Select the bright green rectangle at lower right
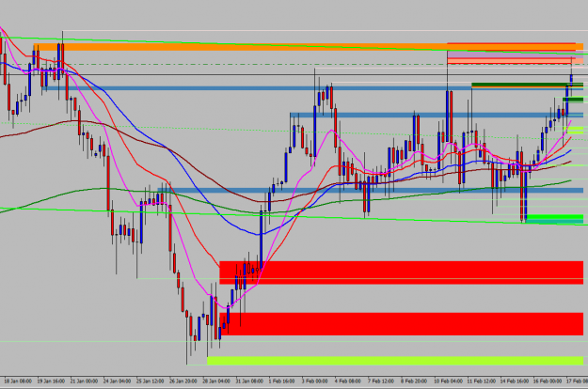588x389 pixels. coord(555,219)
